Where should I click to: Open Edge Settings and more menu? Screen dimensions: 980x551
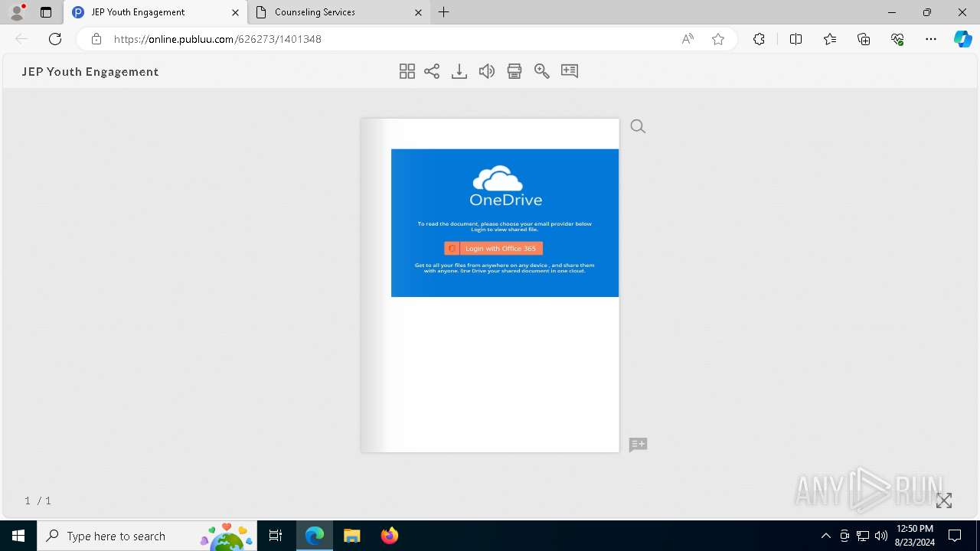[x=931, y=39]
